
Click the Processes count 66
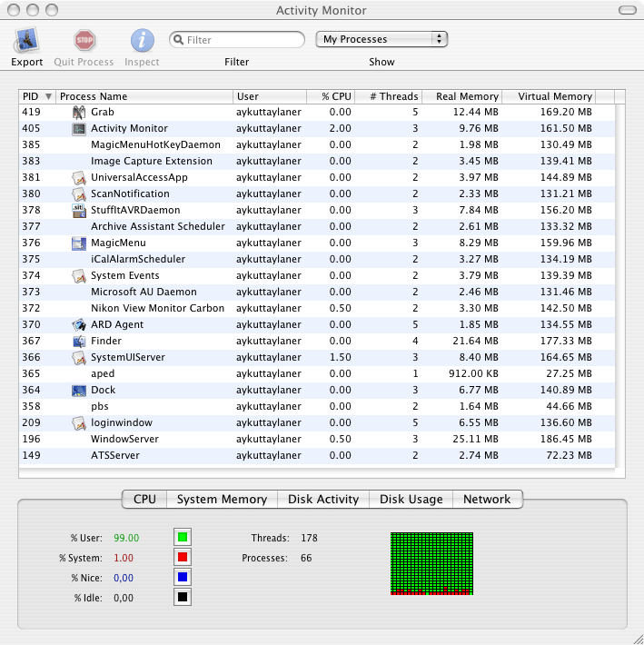click(306, 558)
